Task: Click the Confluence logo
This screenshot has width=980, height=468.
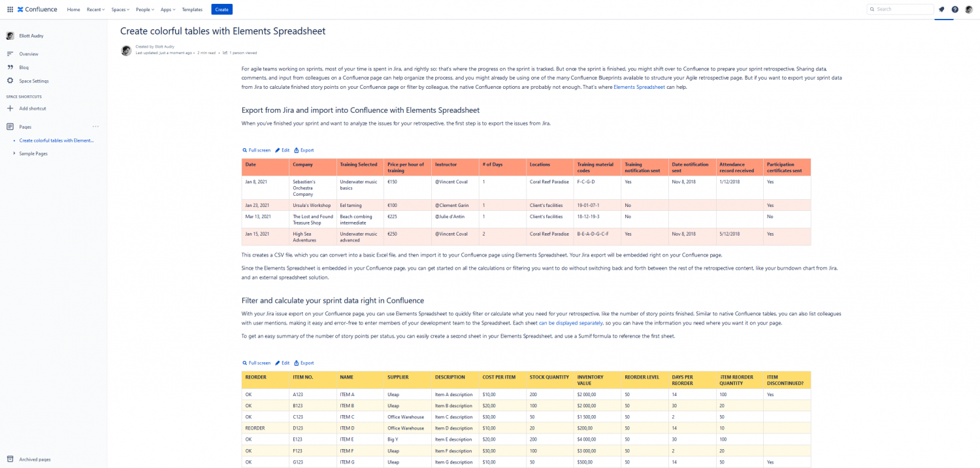Action: (x=37, y=9)
